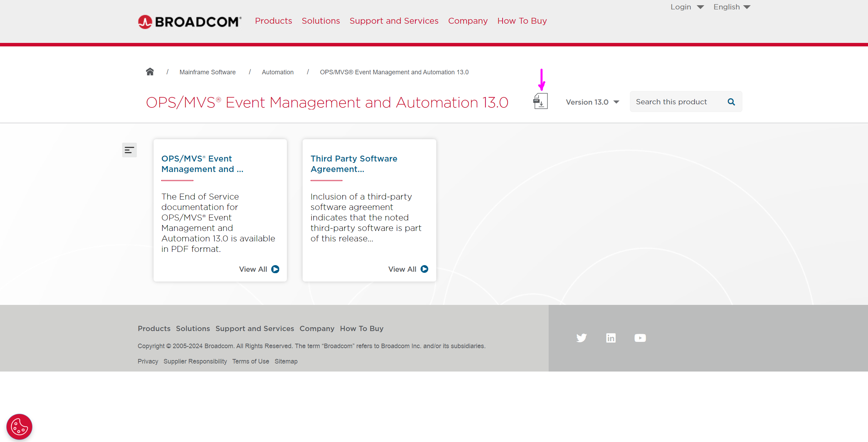The height and width of the screenshot is (442, 868).
Task: Open Broadcom YouTube channel
Action: [x=640, y=338]
